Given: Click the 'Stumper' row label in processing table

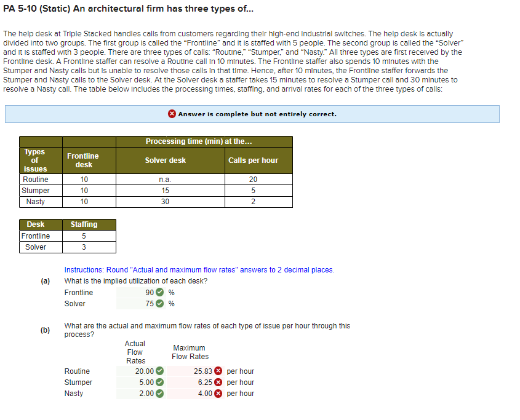Looking at the screenshot, I should [36, 191].
